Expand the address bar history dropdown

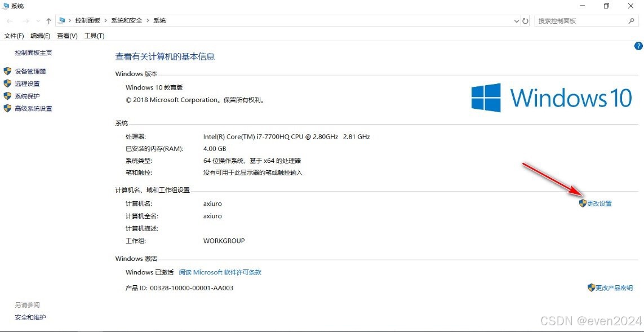(x=517, y=21)
